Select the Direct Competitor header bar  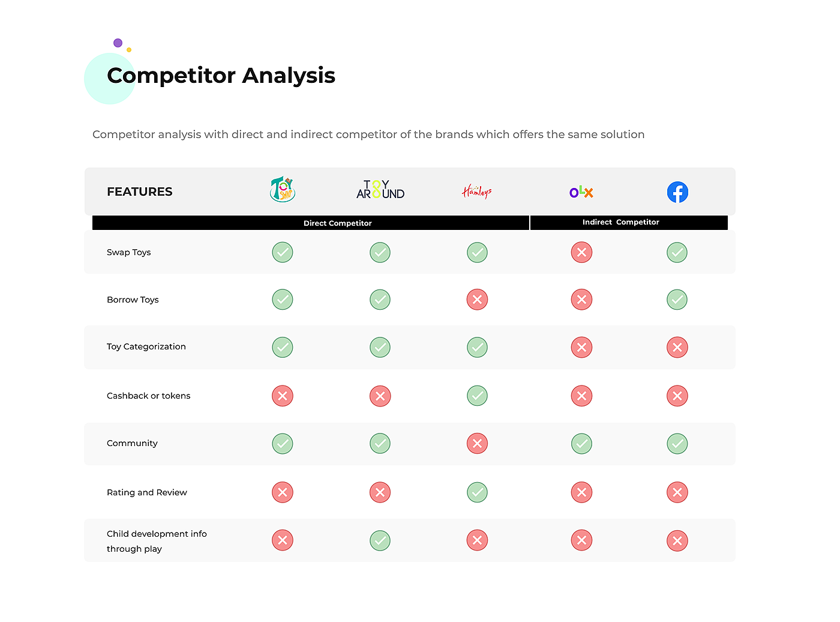(x=338, y=223)
